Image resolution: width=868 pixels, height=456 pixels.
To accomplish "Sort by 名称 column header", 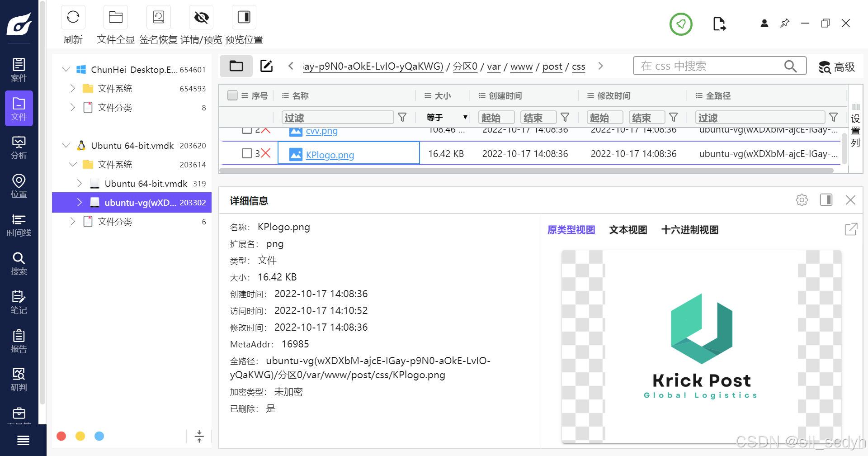I will coord(300,95).
